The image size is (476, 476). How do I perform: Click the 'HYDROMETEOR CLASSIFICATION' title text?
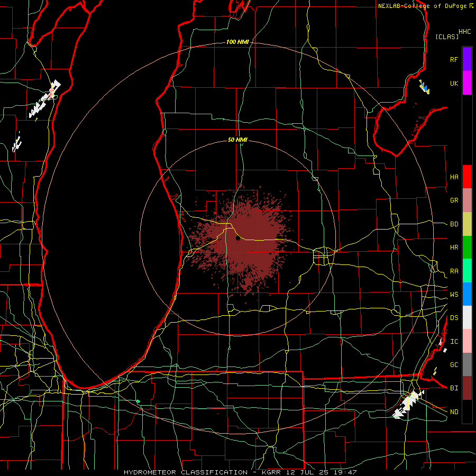click(186, 472)
